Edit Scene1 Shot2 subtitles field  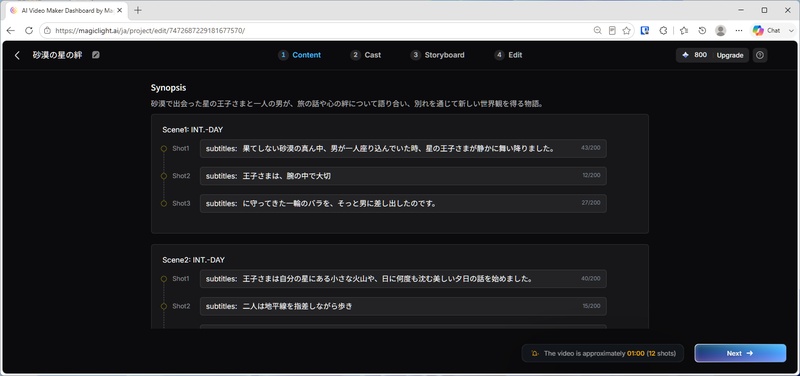click(403, 176)
